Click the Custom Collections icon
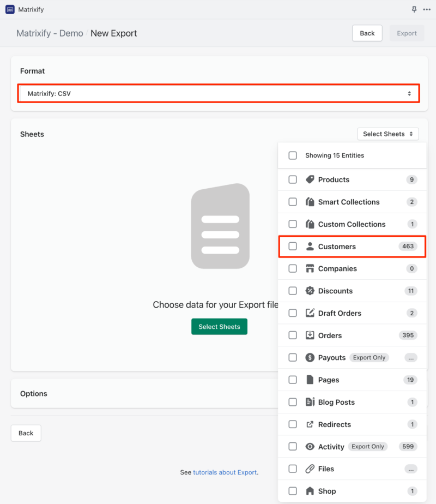Viewport: 436px width, 504px height. coord(310,224)
